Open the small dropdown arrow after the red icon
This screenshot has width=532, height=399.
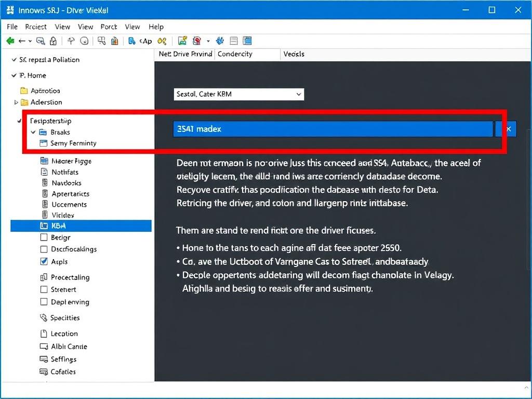[x=208, y=42]
